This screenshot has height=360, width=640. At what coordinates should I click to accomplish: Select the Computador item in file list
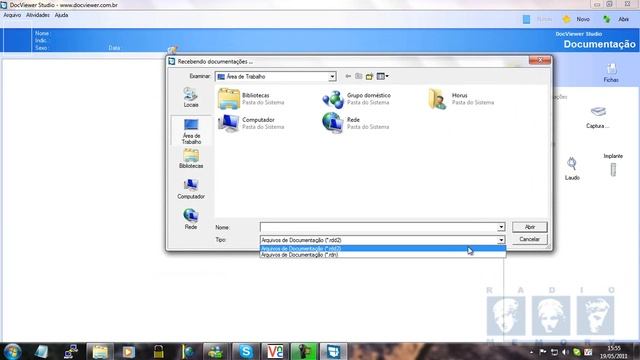pos(251,123)
